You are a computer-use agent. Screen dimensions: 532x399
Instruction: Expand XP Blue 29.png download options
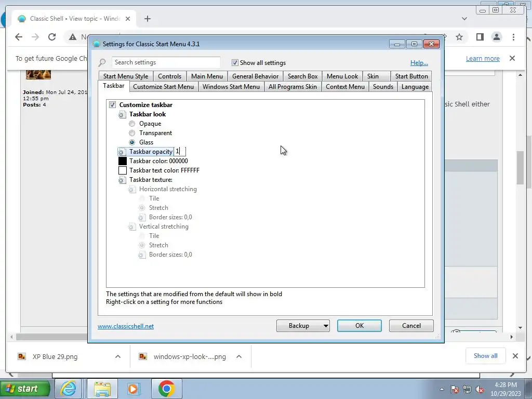coord(118,356)
